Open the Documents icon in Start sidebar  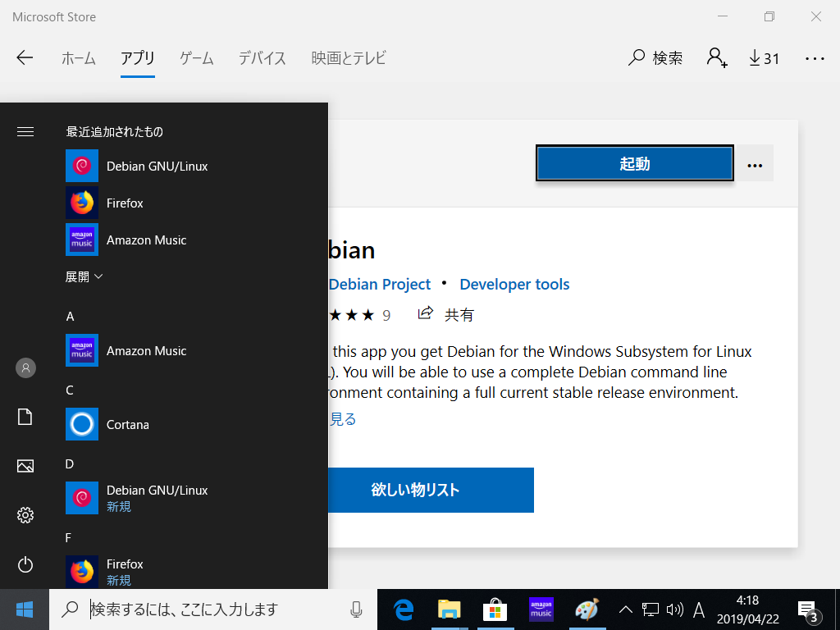pyautogui.click(x=25, y=417)
